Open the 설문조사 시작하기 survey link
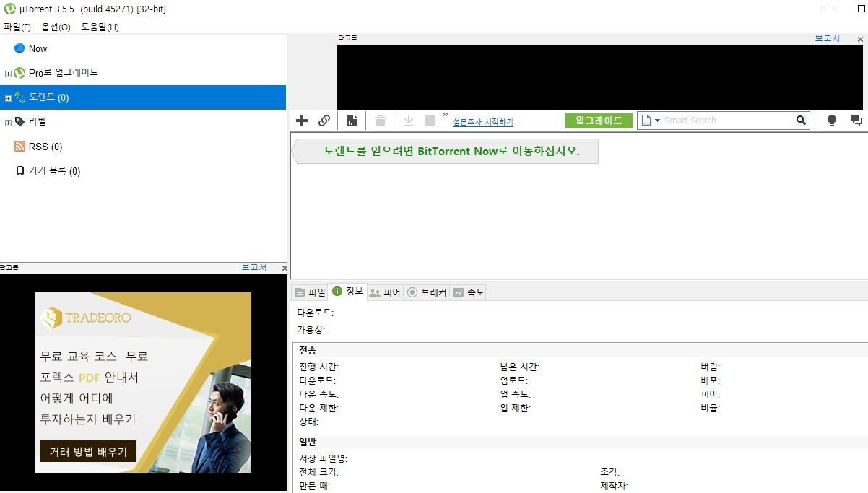The width and height of the screenshot is (868, 493). pos(483,122)
